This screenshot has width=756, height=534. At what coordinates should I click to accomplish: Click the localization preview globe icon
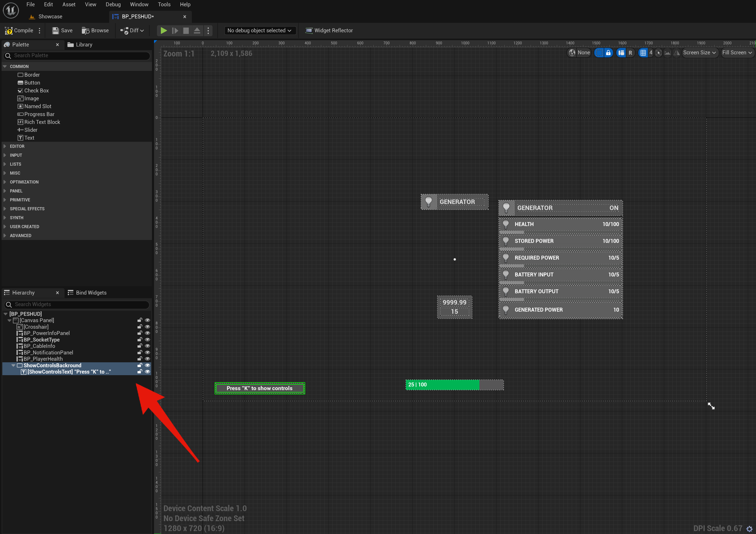tap(572, 53)
